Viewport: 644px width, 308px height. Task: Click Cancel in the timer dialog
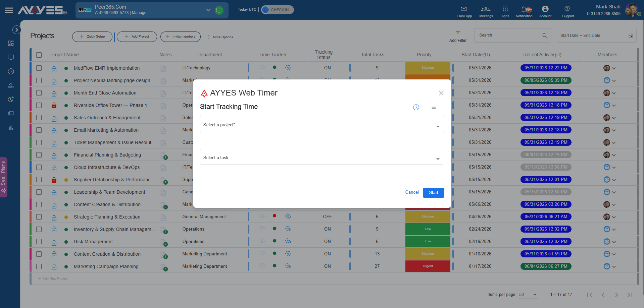[x=412, y=192]
